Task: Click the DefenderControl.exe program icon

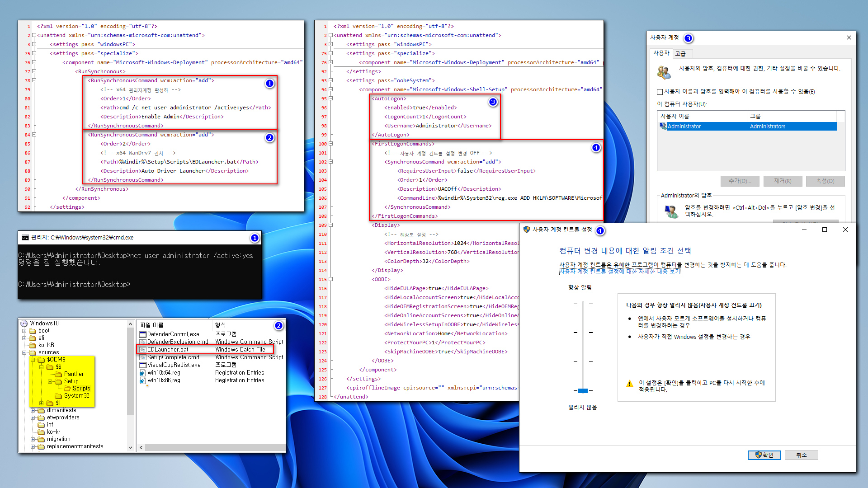Action: pos(143,334)
